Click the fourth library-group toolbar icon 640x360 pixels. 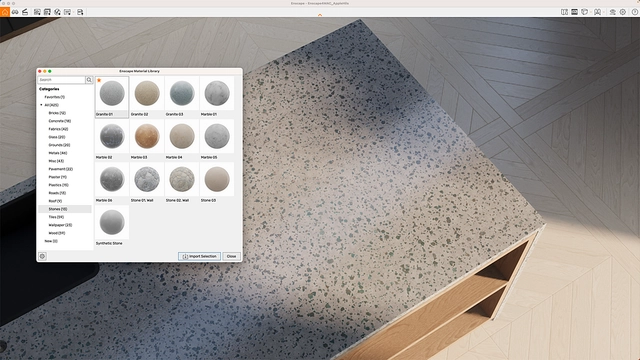tap(67, 12)
